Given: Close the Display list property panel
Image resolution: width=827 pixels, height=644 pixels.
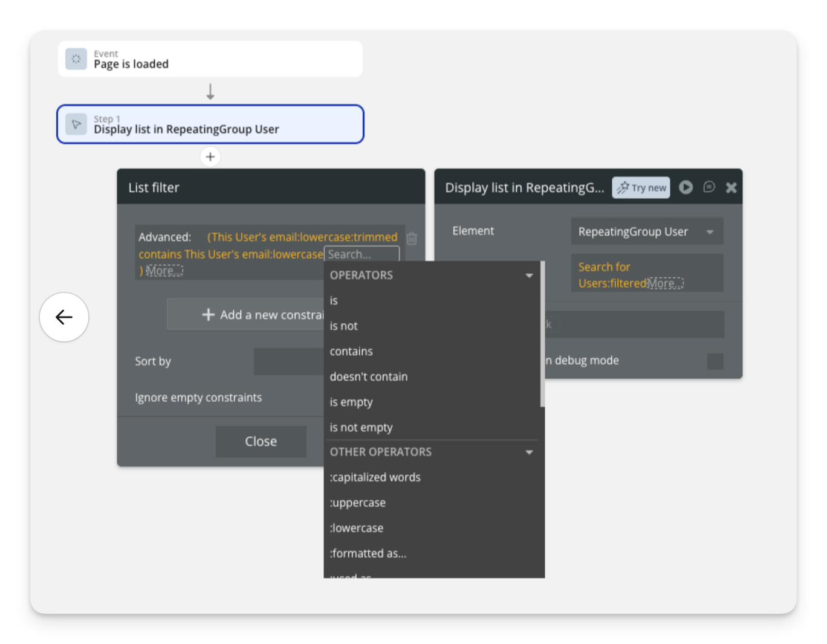Looking at the screenshot, I should tap(731, 187).
